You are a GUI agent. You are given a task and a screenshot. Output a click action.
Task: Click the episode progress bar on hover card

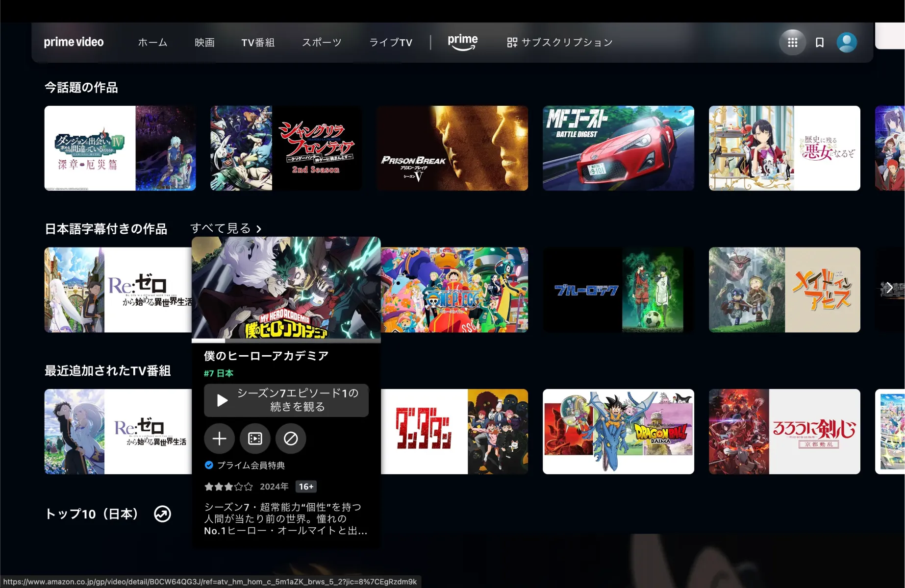(287, 341)
